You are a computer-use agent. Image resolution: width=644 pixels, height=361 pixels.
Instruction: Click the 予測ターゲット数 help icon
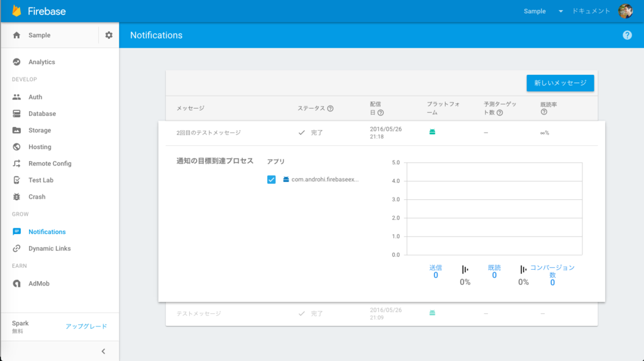(x=500, y=113)
